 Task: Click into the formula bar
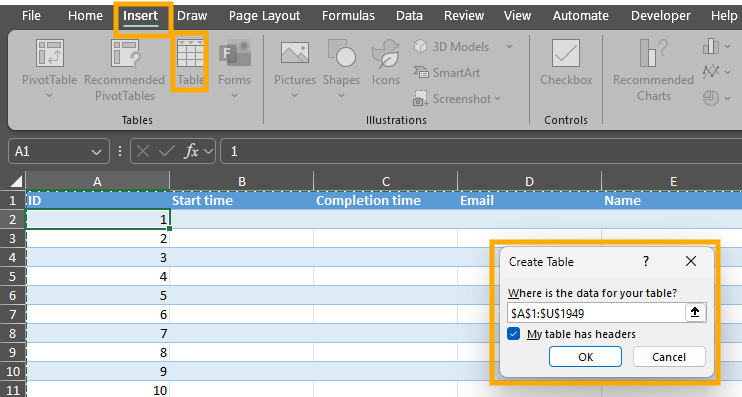(481, 151)
